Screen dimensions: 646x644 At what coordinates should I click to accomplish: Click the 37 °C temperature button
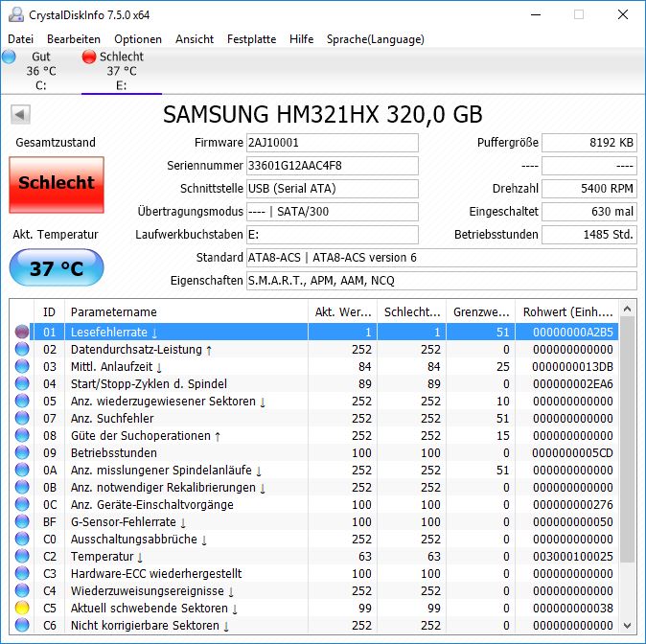tap(57, 267)
